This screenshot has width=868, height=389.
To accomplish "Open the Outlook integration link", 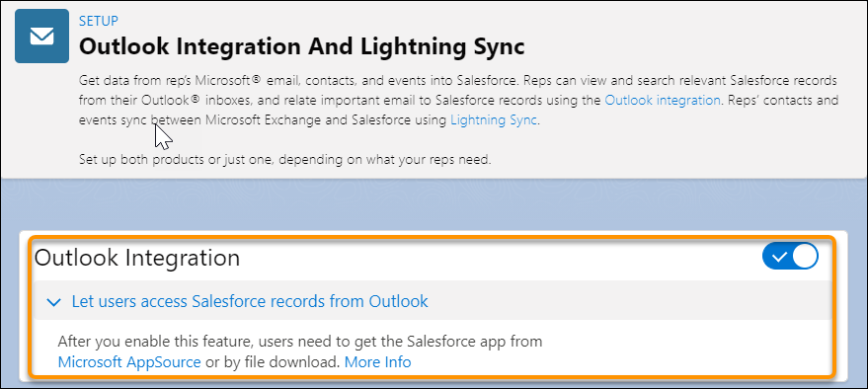I will (662, 100).
